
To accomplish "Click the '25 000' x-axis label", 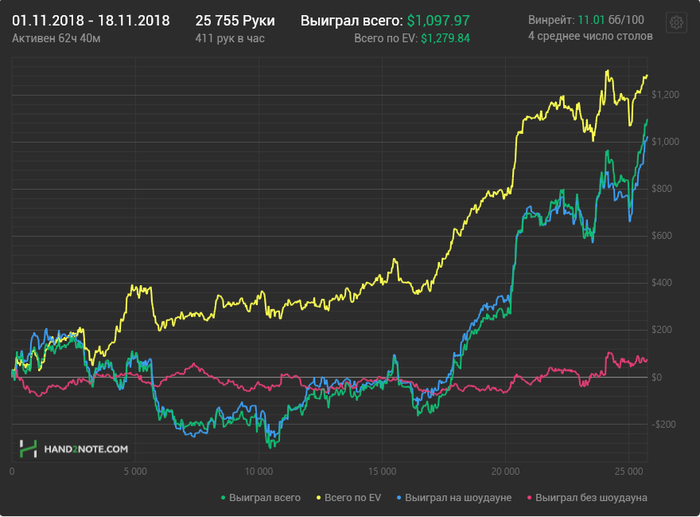I will [629, 471].
